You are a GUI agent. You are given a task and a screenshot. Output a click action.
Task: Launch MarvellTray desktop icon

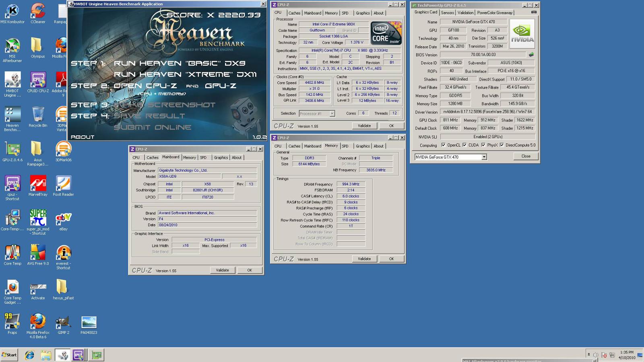coord(38,186)
